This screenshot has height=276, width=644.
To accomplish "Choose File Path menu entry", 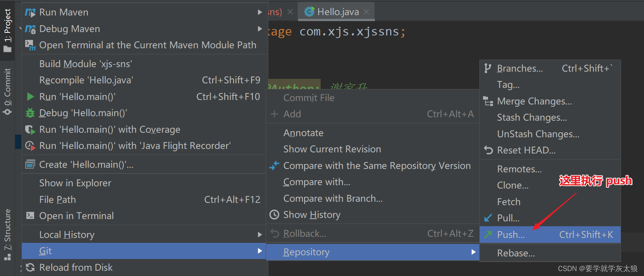I will click(145, 199).
